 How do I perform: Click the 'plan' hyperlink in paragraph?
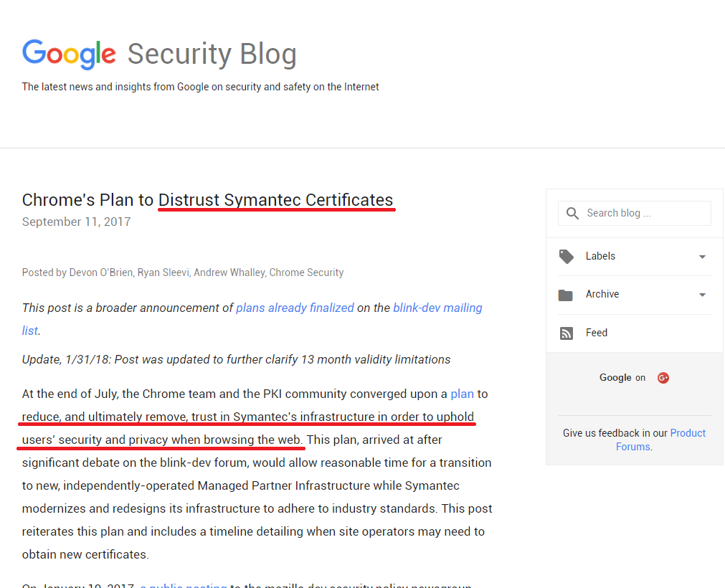point(462,394)
